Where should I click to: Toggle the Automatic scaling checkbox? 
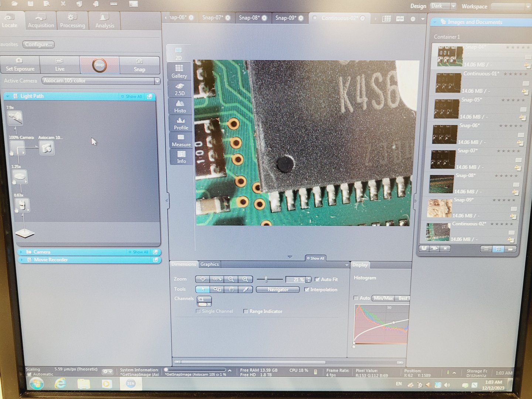click(x=29, y=374)
